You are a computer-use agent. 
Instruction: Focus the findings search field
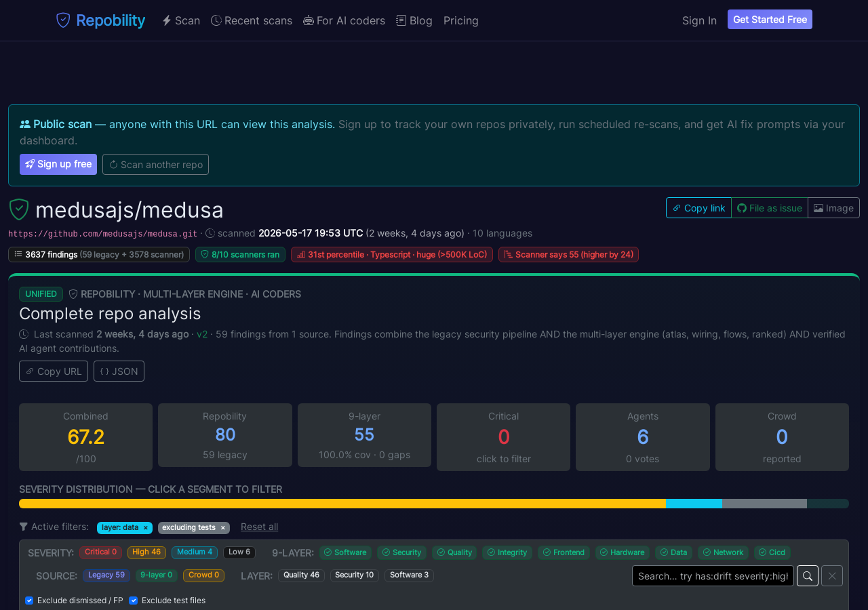(x=713, y=575)
